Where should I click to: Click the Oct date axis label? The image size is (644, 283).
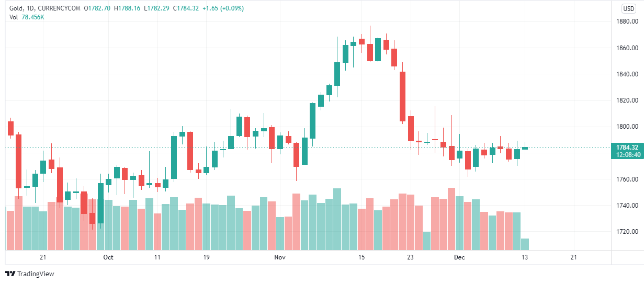pyautogui.click(x=108, y=257)
